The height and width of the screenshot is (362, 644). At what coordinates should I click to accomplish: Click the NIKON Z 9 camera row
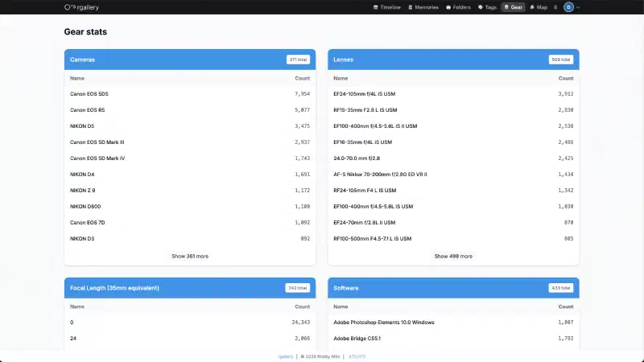pos(82,191)
